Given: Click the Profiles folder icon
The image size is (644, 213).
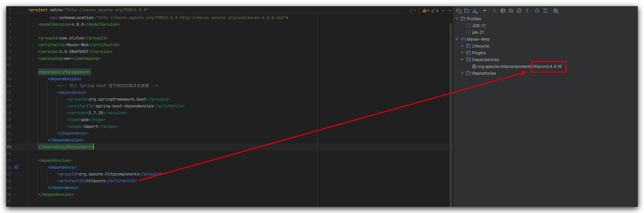Looking at the screenshot, I should click(x=463, y=19).
